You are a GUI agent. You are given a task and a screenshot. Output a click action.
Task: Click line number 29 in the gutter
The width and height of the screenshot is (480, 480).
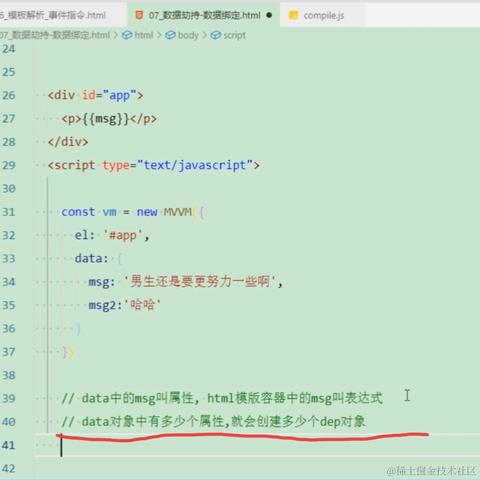9,165
